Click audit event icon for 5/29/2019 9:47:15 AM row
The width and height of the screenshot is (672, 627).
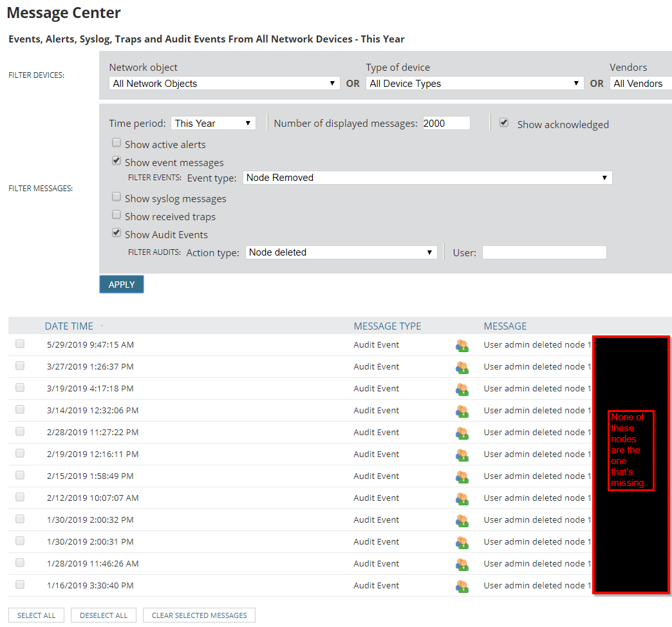tap(462, 346)
